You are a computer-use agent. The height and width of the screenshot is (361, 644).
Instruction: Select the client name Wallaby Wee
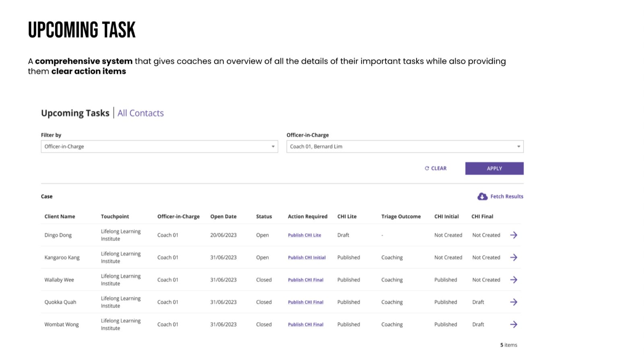(x=59, y=280)
